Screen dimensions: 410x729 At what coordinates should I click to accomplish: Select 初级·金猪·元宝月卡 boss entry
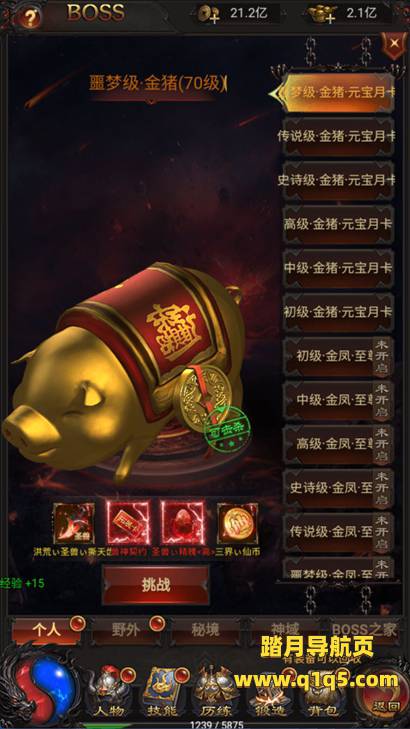[x=338, y=312]
